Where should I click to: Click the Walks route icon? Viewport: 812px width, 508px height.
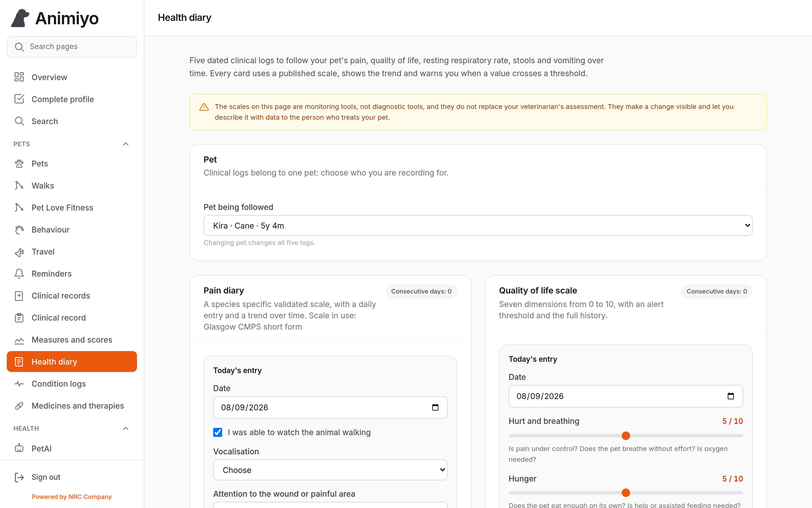tap(19, 185)
